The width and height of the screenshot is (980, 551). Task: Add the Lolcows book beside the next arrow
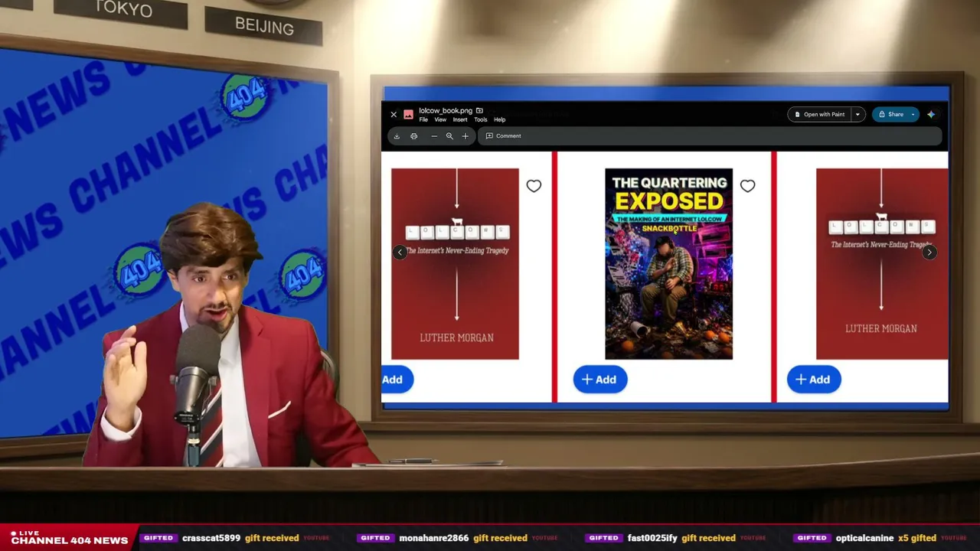814,380
